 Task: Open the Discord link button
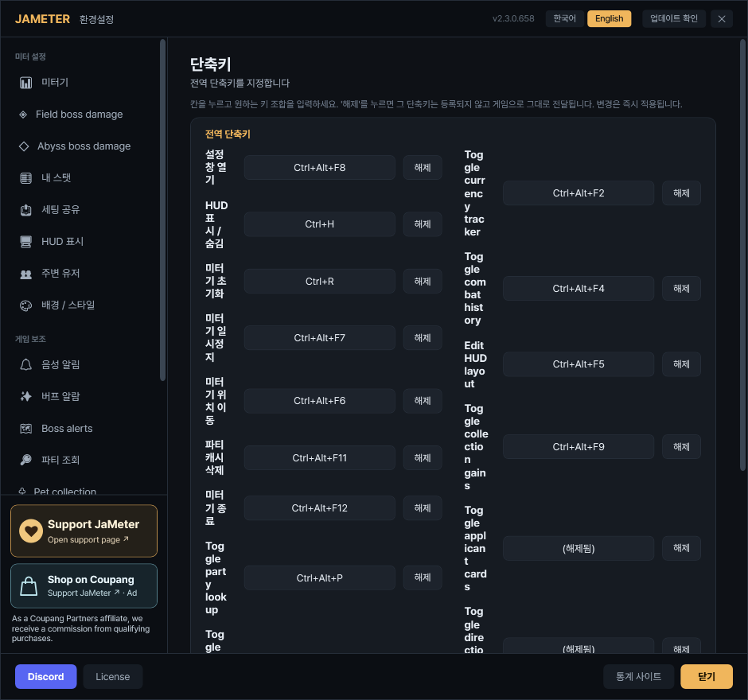click(46, 677)
